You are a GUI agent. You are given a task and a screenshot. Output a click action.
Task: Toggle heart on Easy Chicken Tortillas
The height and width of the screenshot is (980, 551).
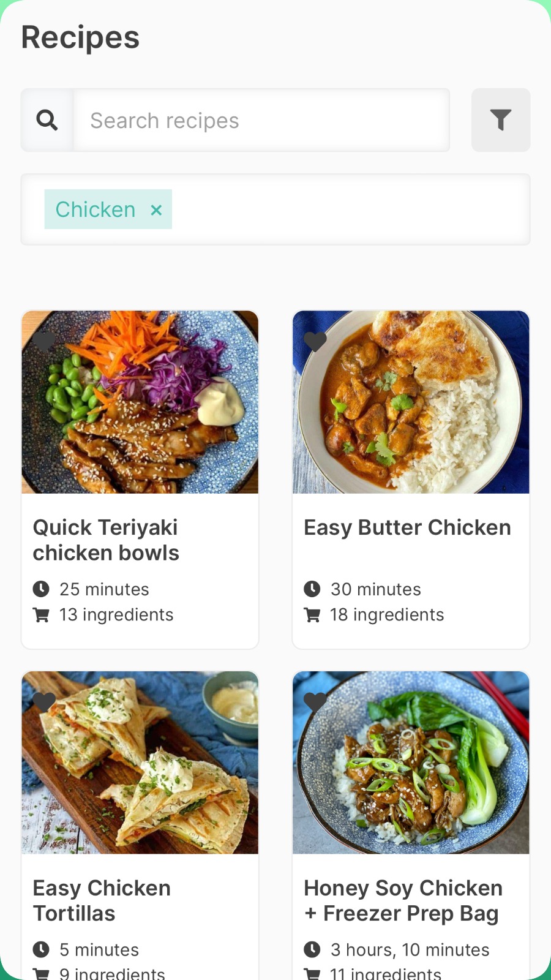(x=44, y=701)
